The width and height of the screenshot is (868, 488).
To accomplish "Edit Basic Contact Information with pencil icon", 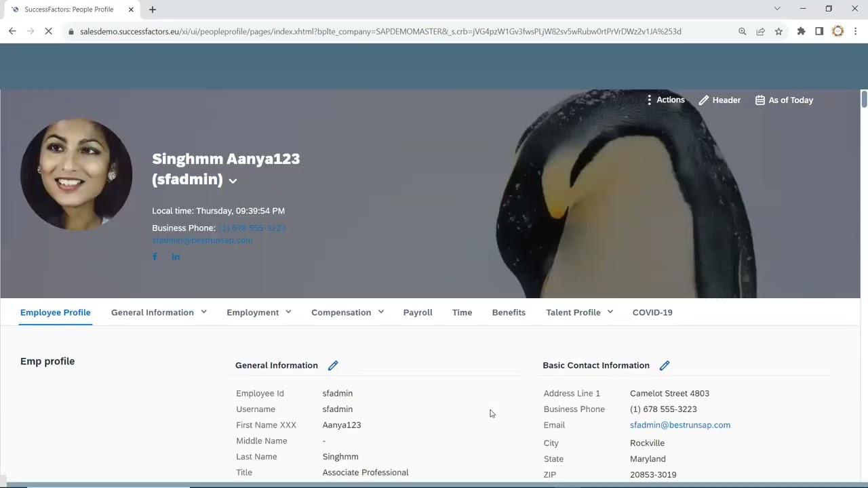I will (665, 365).
